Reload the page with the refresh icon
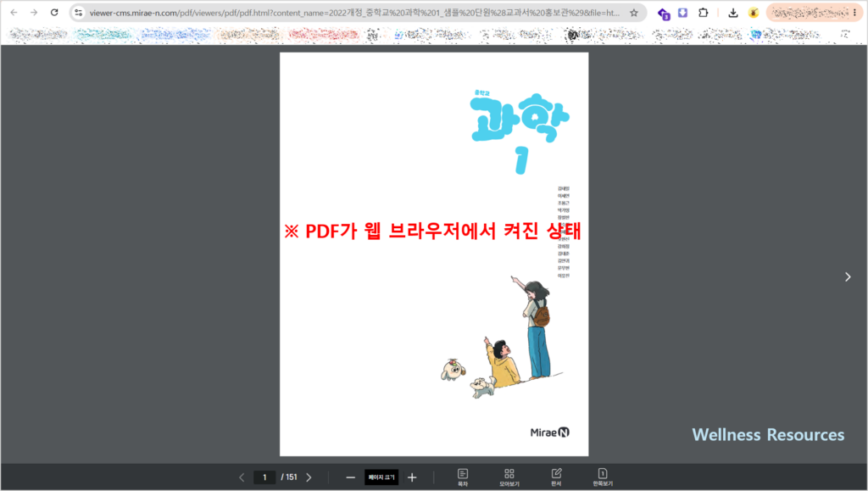 54,12
